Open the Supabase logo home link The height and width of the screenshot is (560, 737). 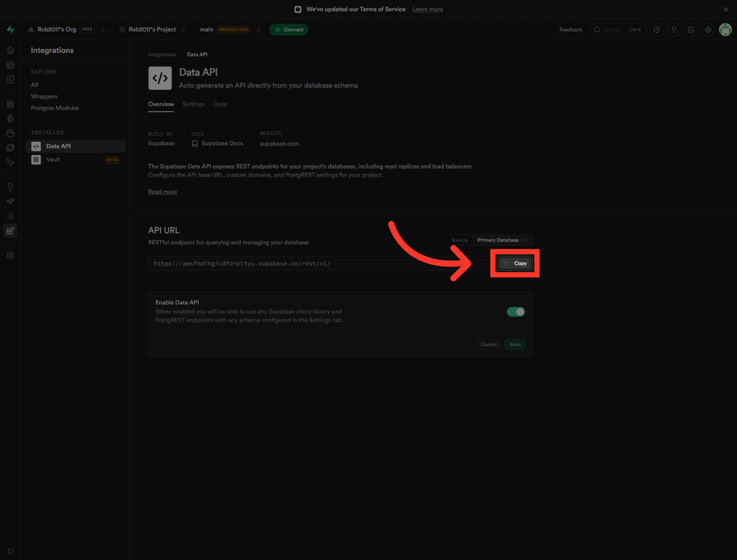[x=10, y=30]
